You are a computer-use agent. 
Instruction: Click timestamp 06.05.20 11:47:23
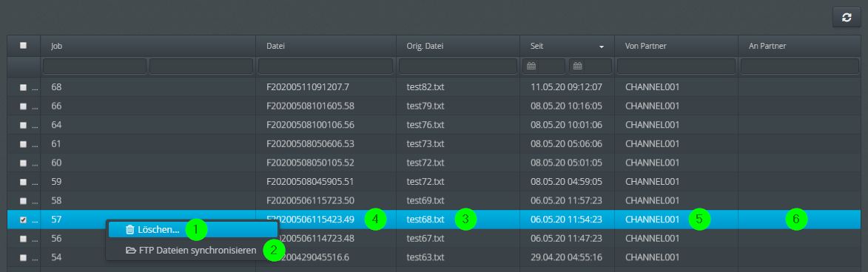566,239
